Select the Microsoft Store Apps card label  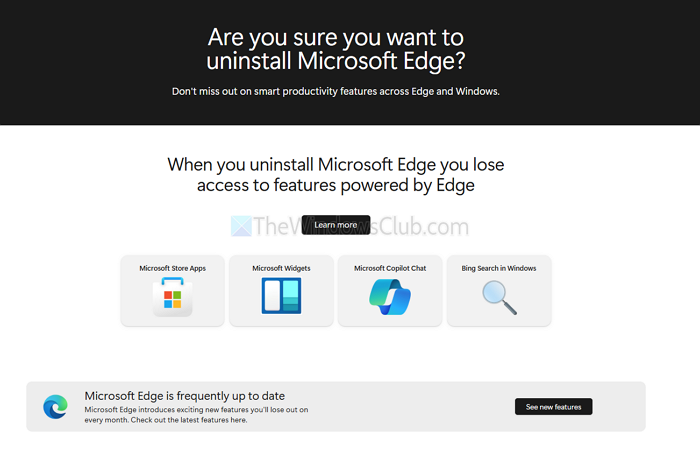173,268
